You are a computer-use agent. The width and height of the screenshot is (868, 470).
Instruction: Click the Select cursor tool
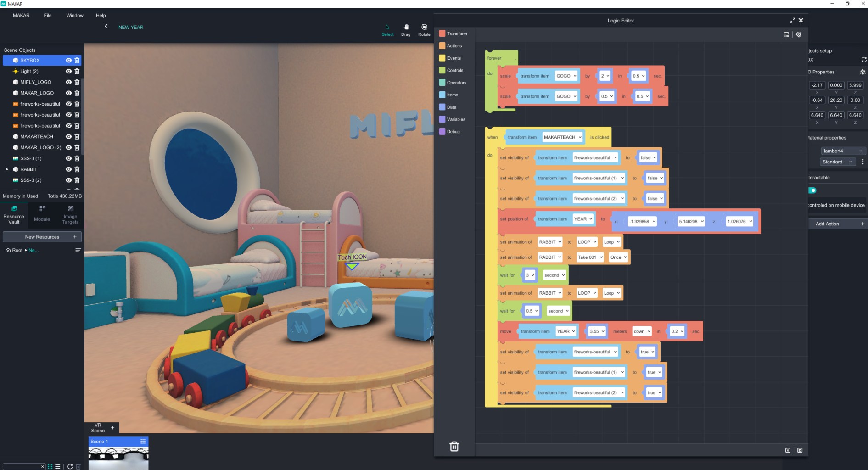tap(387, 30)
